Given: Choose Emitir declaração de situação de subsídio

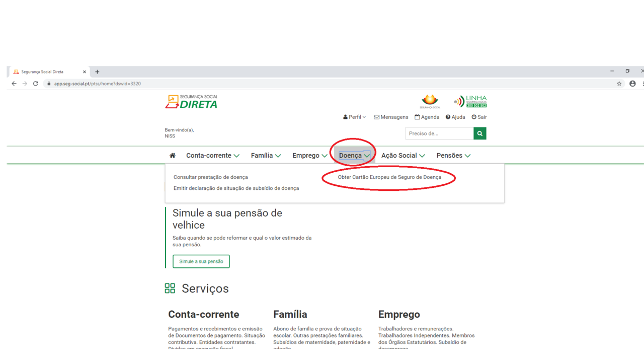Looking at the screenshot, I should pos(236,188).
